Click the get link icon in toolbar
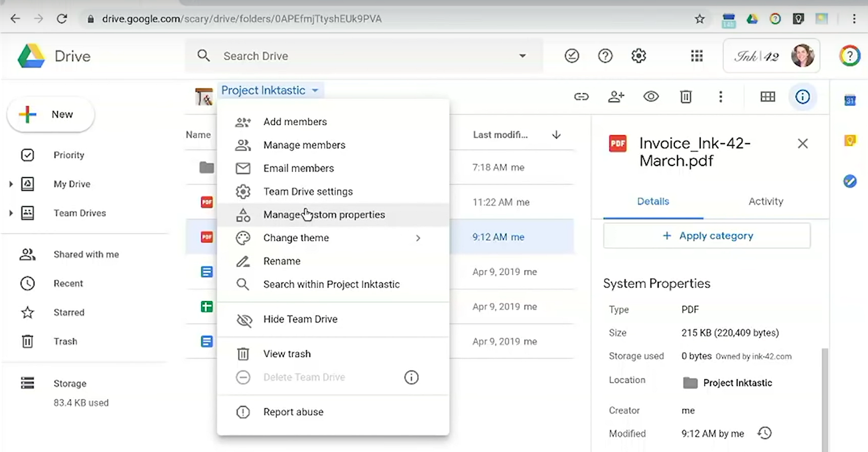This screenshot has width=868, height=452. pos(581,97)
